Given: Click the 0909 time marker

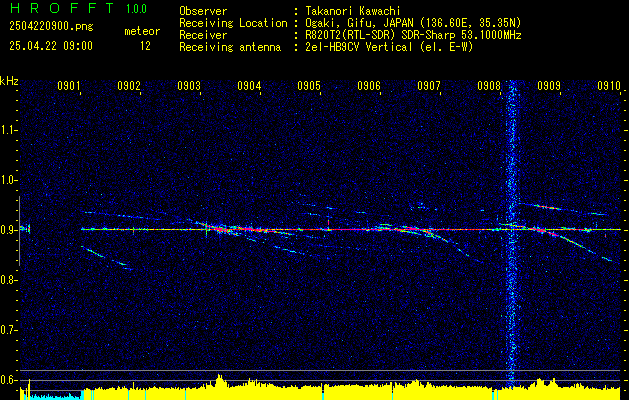Looking at the screenshot, I should coord(549,85).
